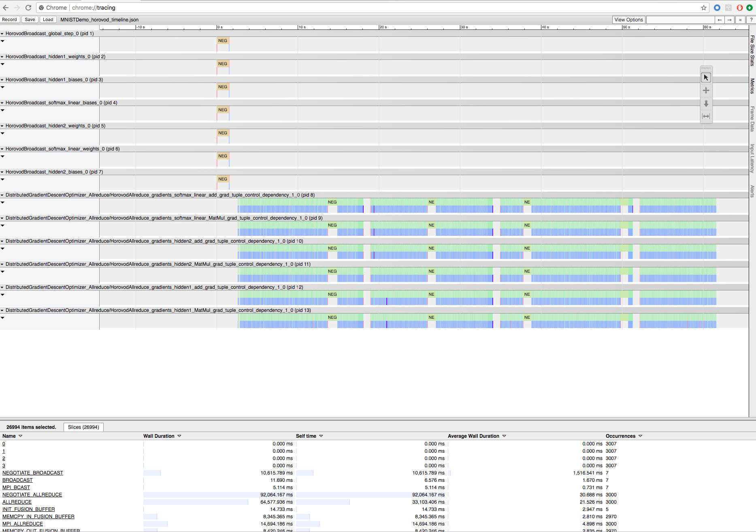This screenshot has height=532, width=756.
Task: Select the zoom mouse mode tool
Action: click(x=706, y=104)
